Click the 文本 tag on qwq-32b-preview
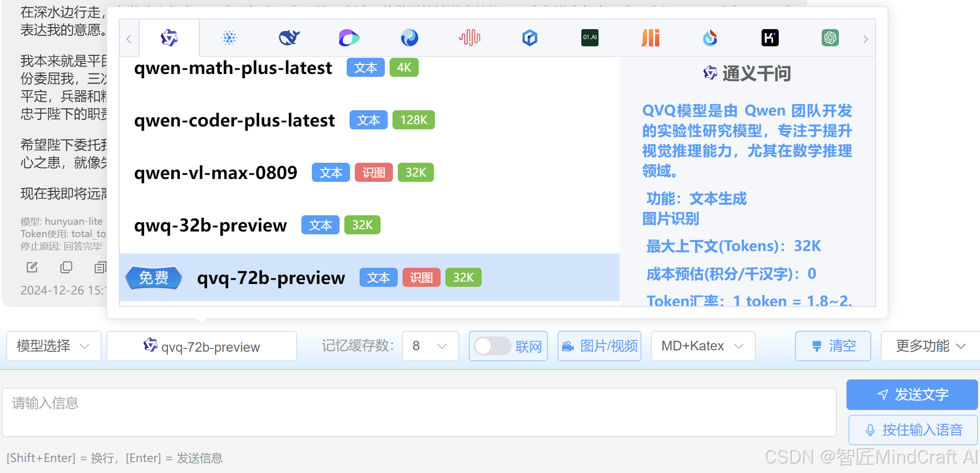The image size is (980, 473). [x=320, y=225]
